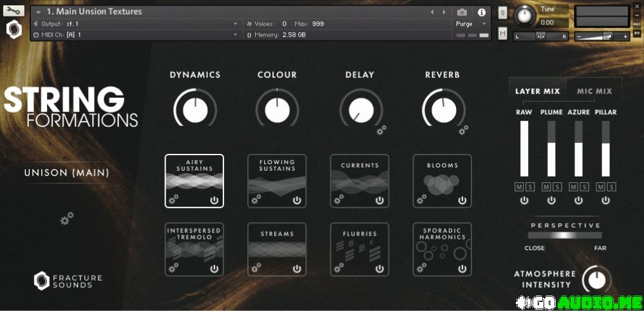Open Airy Sustains gear settings
The image size is (644, 311).
tap(173, 200)
